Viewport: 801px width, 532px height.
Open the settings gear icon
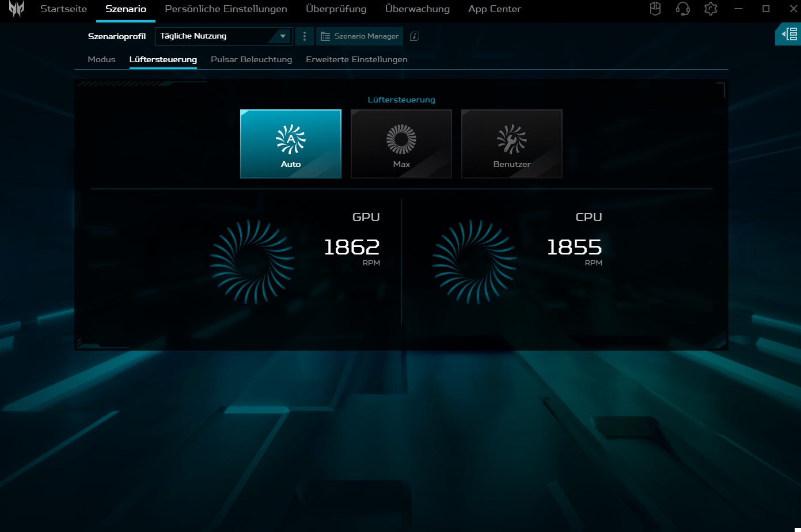(711, 9)
